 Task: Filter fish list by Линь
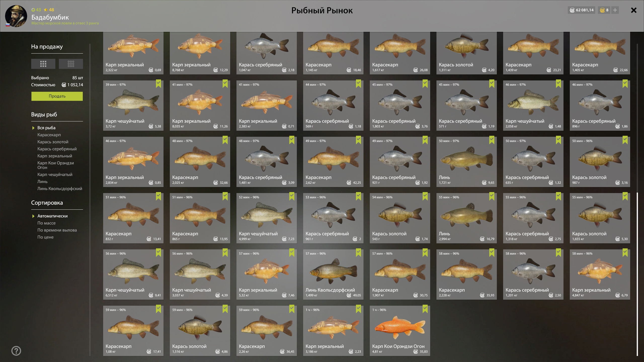43,182
